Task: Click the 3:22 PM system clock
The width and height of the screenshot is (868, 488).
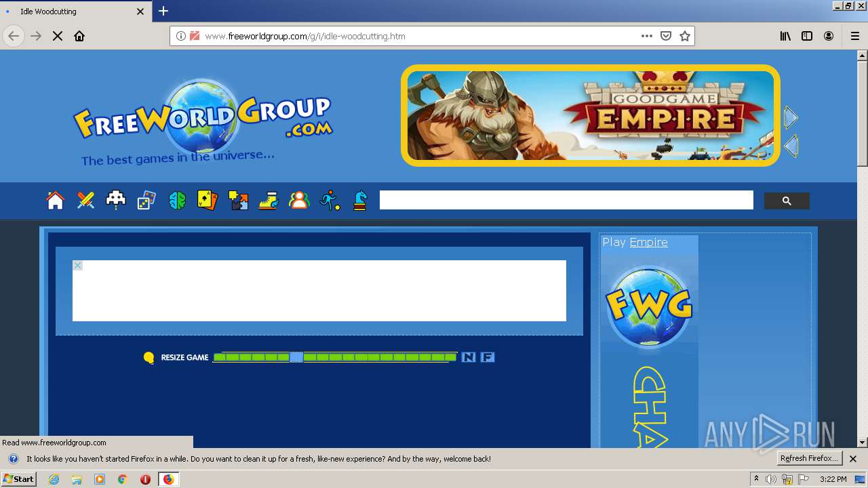Action: click(833, 479)
